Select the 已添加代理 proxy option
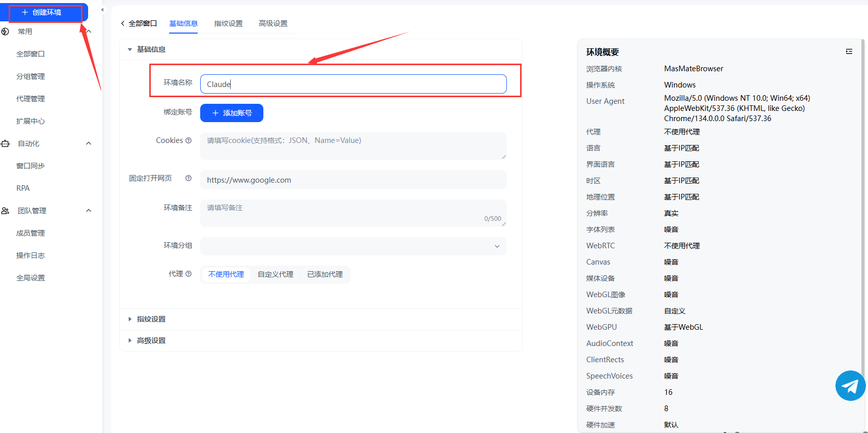This screenshot has height=433, width=868. point(324,274)
